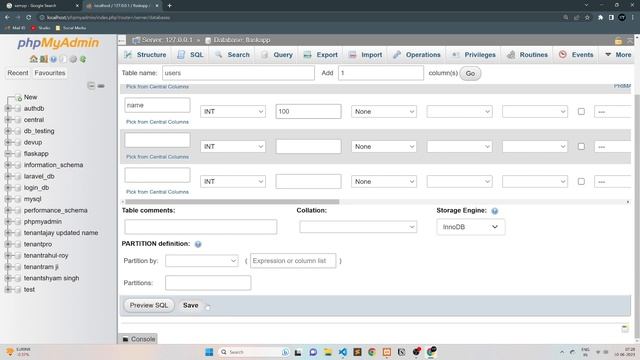
Task: Open phpMyAdmin documentation help icon
Action: [53, 59]
